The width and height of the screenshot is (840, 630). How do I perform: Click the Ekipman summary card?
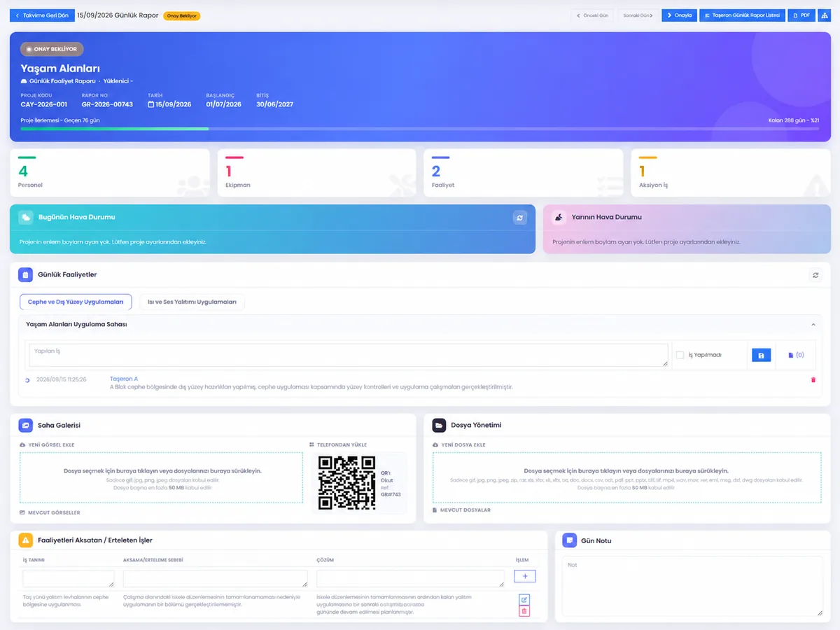coord(316,173)
